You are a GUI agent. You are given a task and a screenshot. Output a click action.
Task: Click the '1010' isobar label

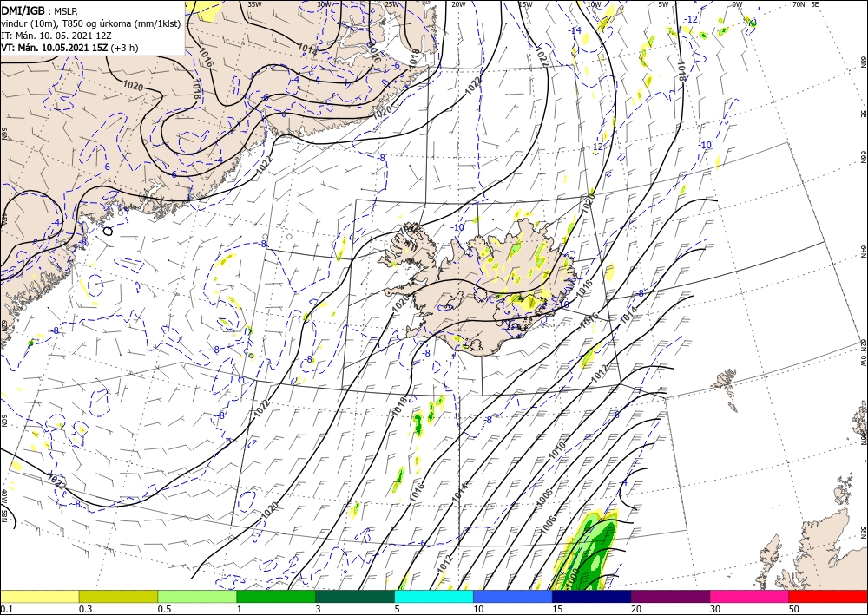(557, 449)
